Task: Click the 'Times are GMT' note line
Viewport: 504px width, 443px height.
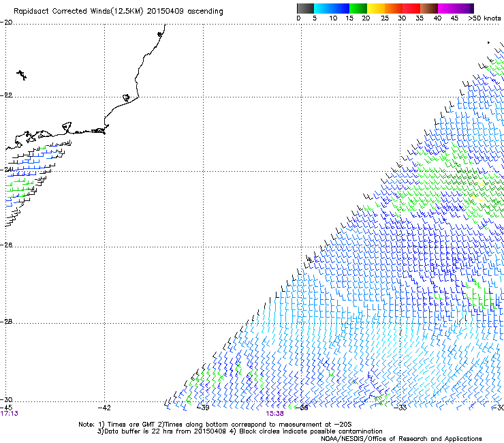Action: pos(215,425)
